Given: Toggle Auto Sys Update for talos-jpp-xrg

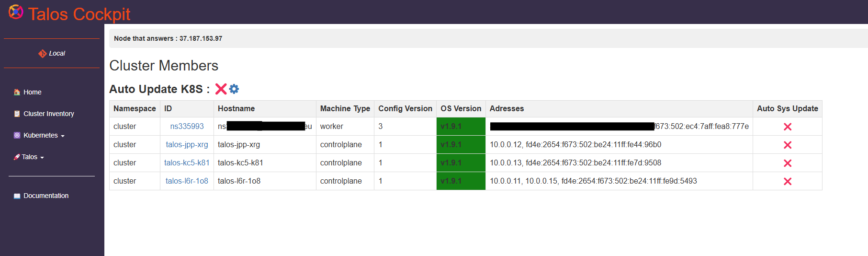Looking at the screenshot, I should (x=788, y=145).
